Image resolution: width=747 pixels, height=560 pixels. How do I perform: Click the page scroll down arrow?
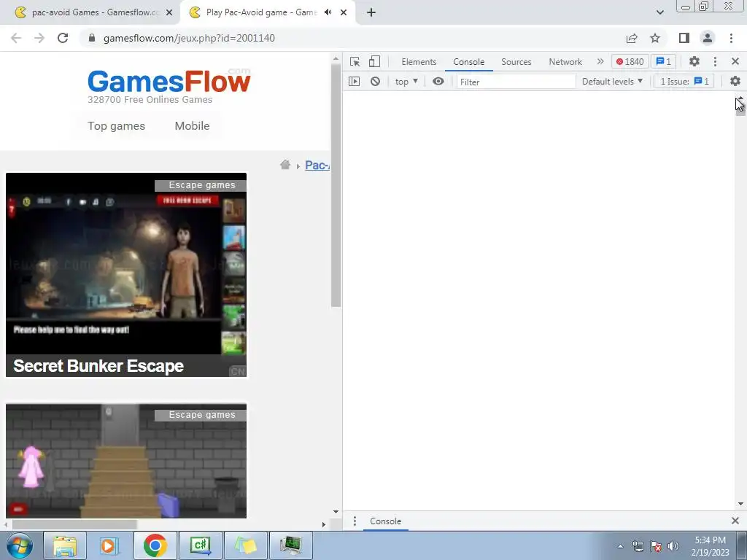(x=336, y=512)
